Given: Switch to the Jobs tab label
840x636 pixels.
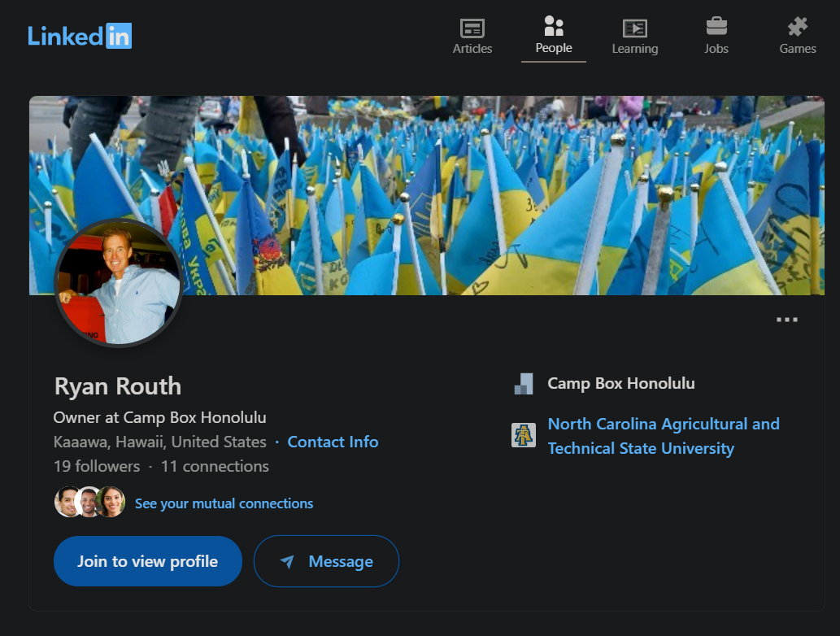Looking at the screenshot, I should point(716,49).
